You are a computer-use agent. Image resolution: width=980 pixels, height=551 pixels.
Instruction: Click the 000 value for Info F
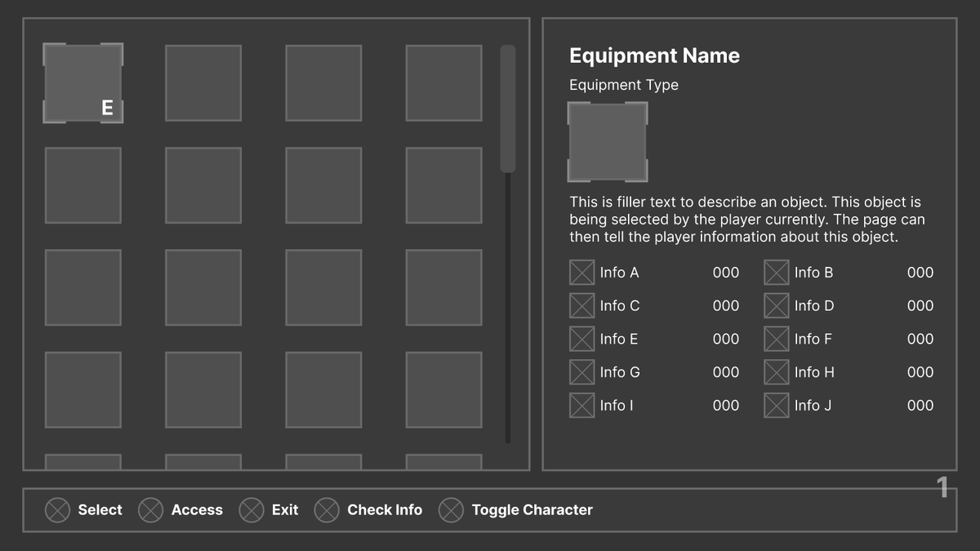[x=920, y=339]
